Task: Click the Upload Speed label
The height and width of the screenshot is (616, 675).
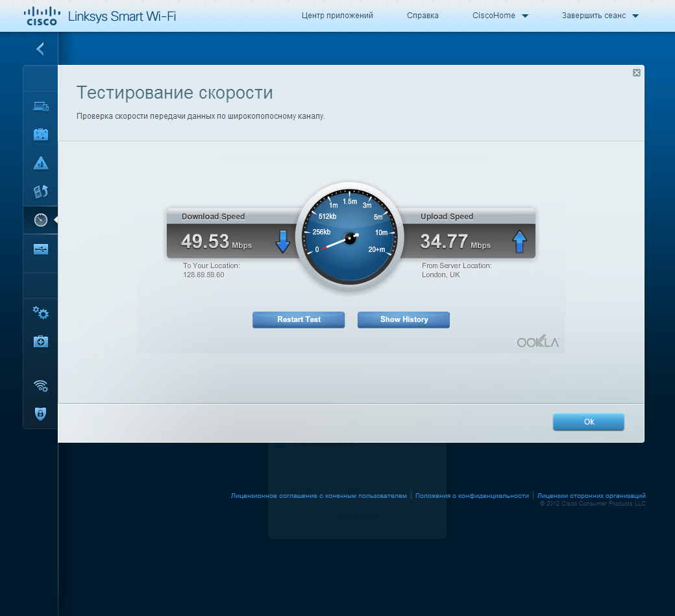Action: (447, 217)
